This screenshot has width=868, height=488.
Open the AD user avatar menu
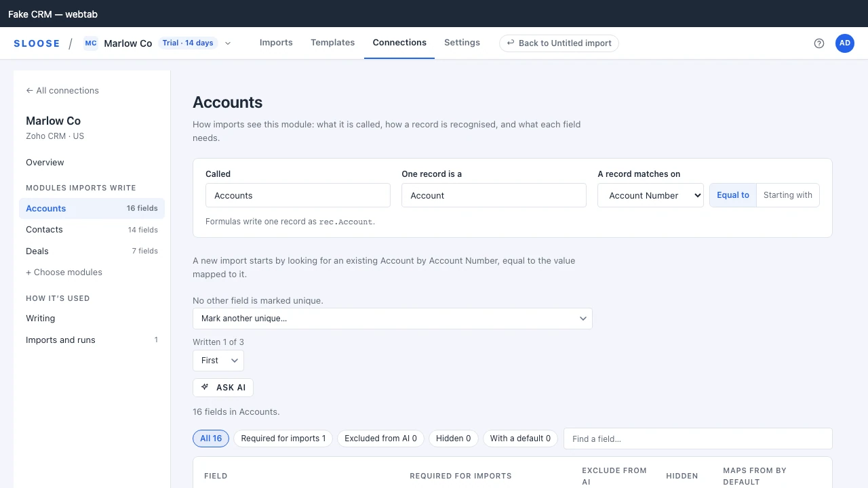coord(845,43)
